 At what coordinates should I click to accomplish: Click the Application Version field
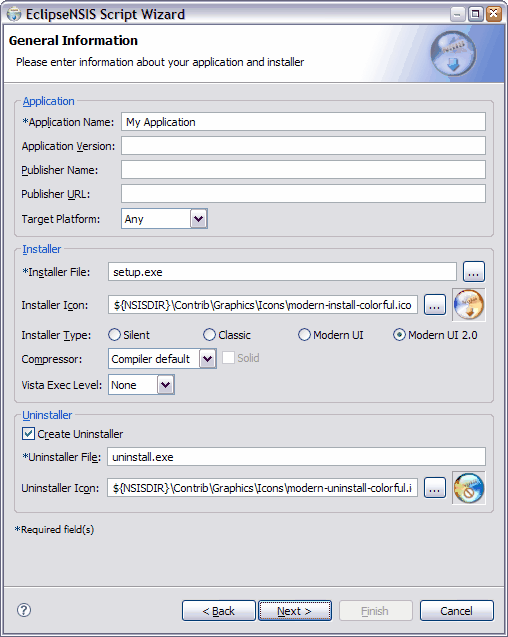click(x=303, y=145)
